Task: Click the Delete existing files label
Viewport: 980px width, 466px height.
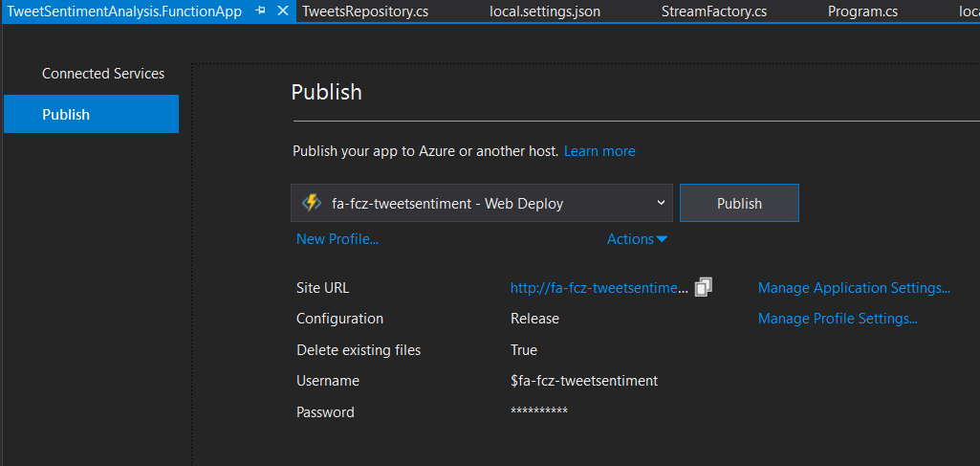Action: click(x=359, y=349)
